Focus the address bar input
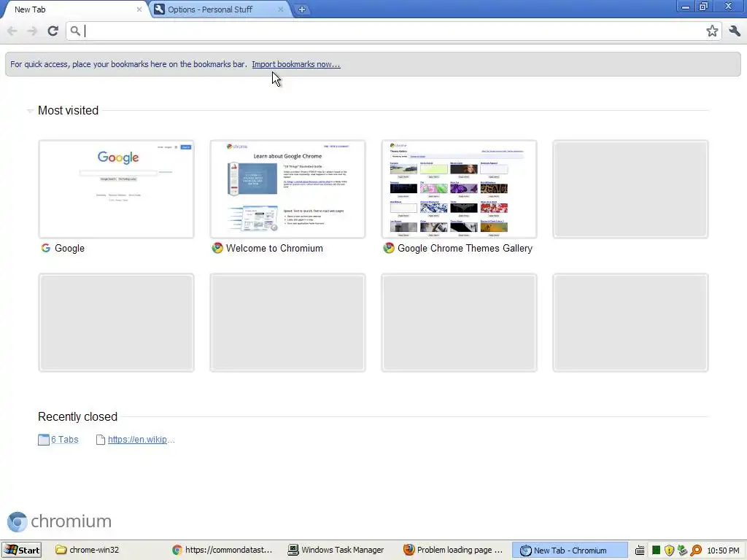The width and height of the screenshot is (747, 560). point(393,31)
